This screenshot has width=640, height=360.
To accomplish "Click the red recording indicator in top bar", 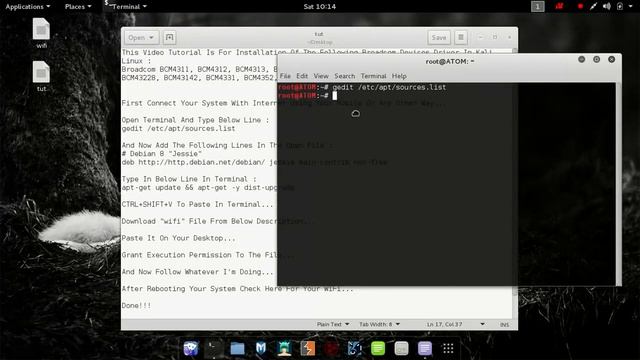I will click(x=580, y=6).
